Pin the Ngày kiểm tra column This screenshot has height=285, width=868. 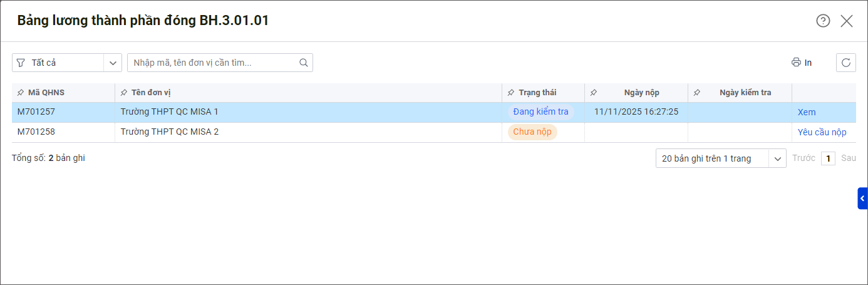(697, 93)
